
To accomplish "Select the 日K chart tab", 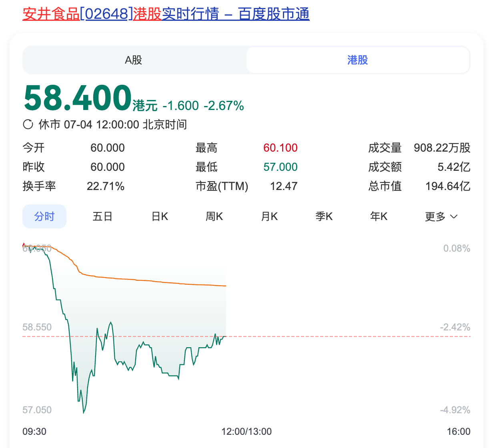I will [160, 216].
